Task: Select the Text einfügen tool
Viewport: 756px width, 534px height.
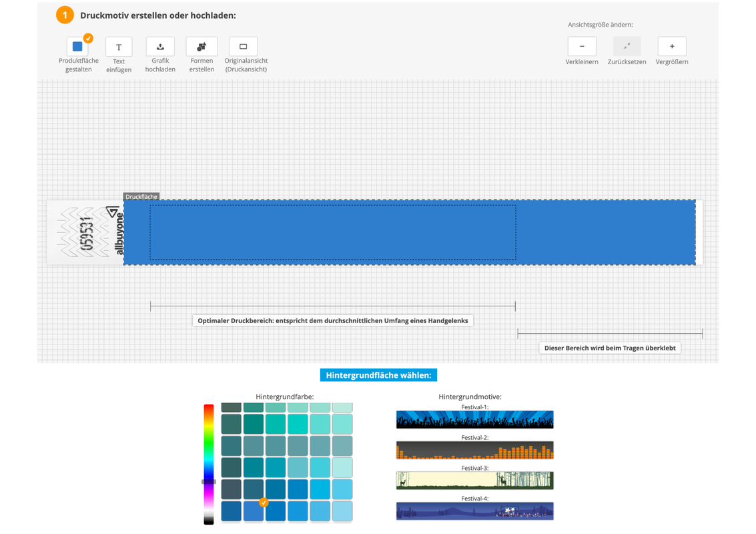Action: (x=119, y=47)
